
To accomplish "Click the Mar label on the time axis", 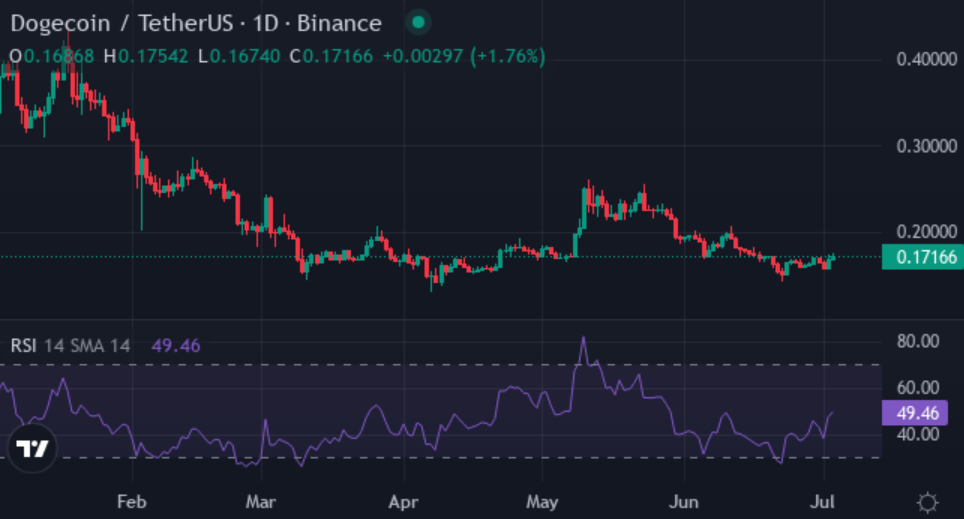I will pyautogui.click(x=261, y=500).
